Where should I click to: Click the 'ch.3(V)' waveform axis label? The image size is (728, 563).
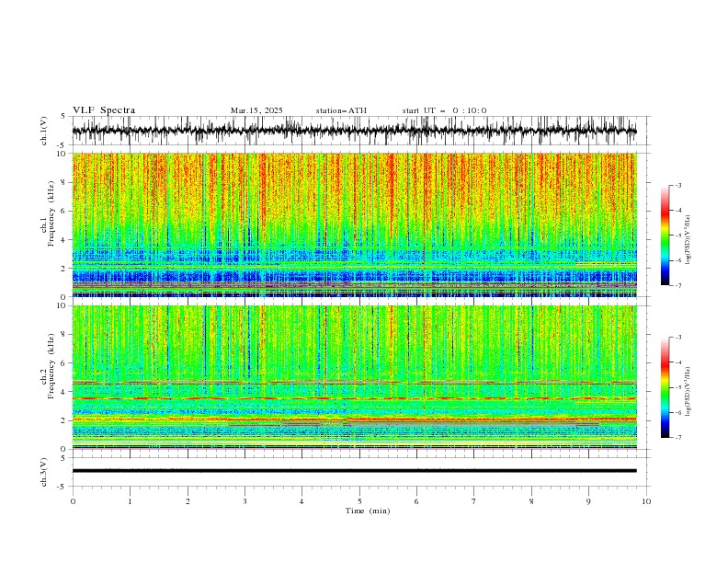(x=44, y=472)
